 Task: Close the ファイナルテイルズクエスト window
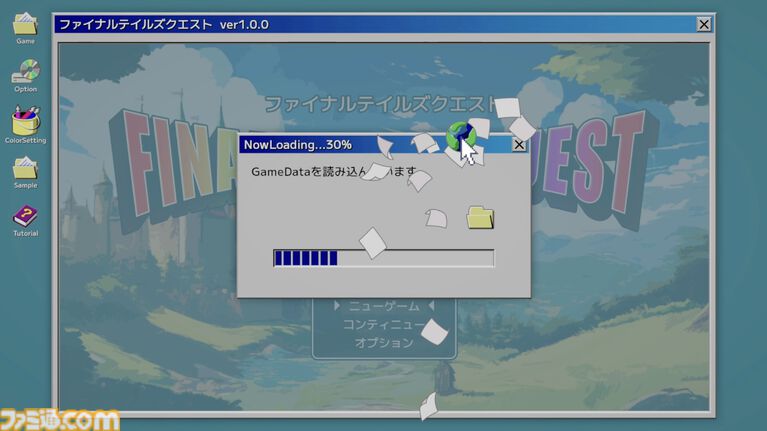coord(703,24)
